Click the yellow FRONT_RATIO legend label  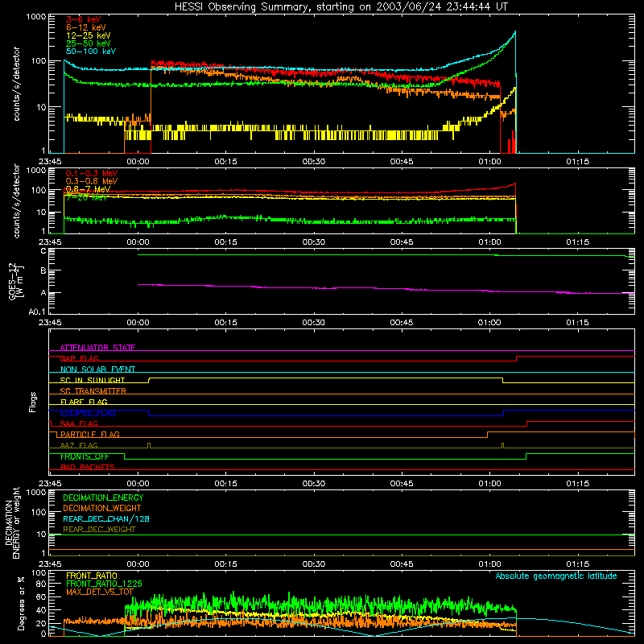(92, 576)
